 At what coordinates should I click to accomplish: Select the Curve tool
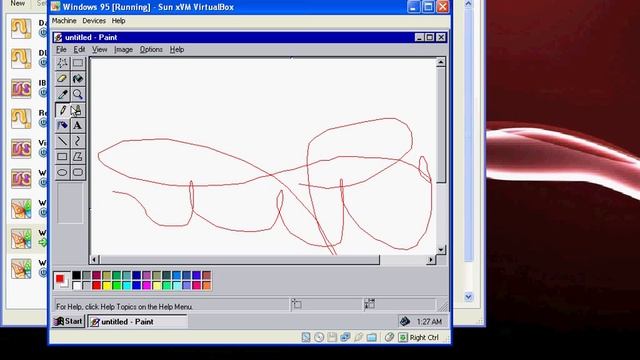(78, 141)
